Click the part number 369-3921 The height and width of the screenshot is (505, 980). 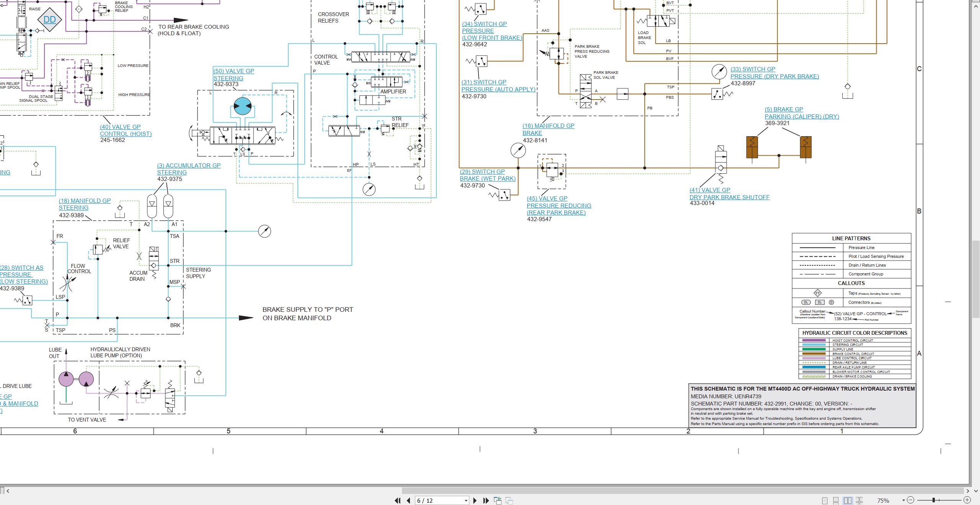point(777,123)
